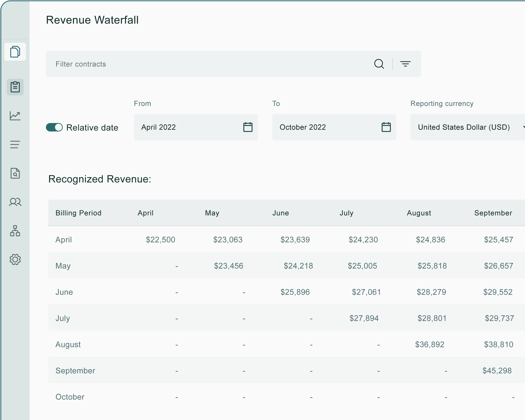Image resolution: width=525 pixels, height=420 pixels.
Task: Open the documents icon in sidebar
Action: pos(15,52)
